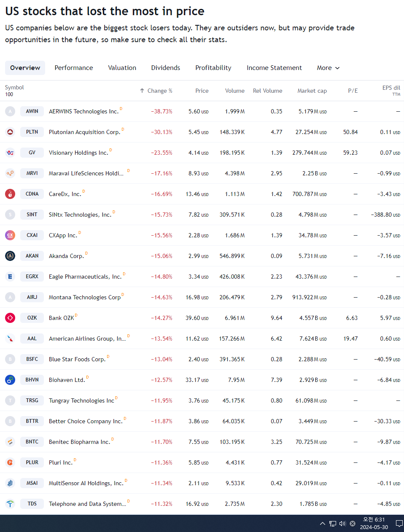Click the American Airlines Group logo icon
This screenshot has height=532, width=404.
pyautogui.click(x=10, y=339)
